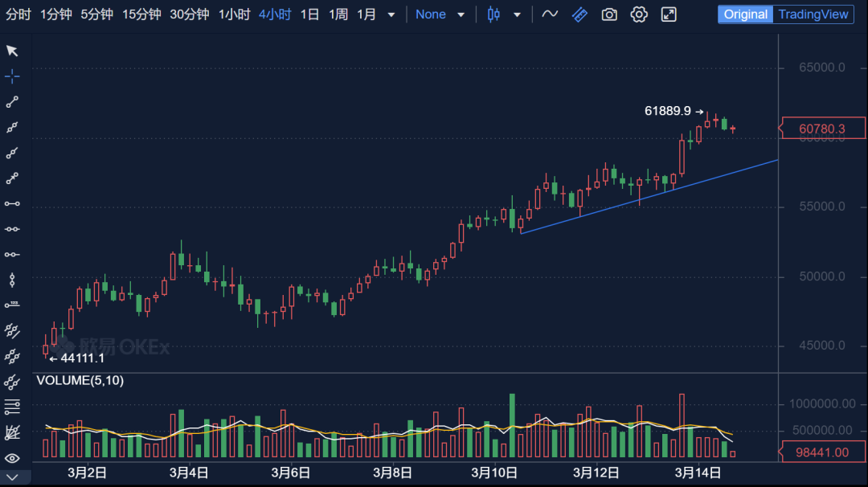This screenshot has width=868, height=487.
Task: Switch to the 5分钟 interval
Action: tap(97, 14)
